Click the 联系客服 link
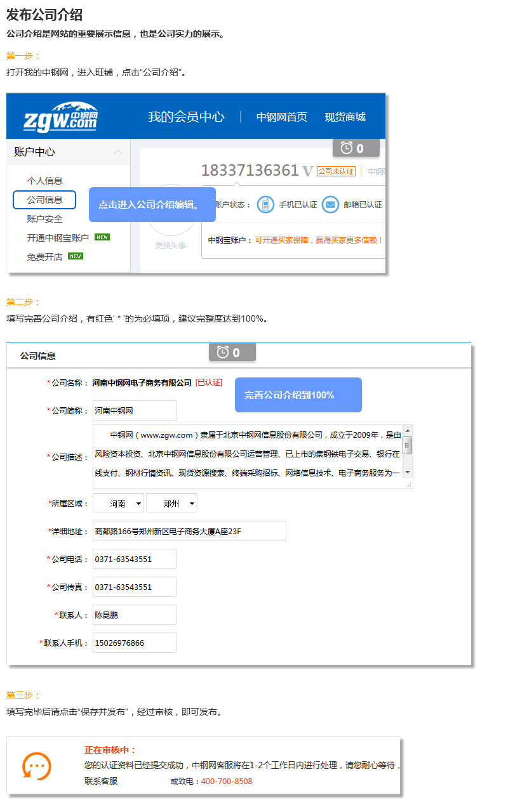This screenshot has width=527, height=812. (x=101, y=782)
